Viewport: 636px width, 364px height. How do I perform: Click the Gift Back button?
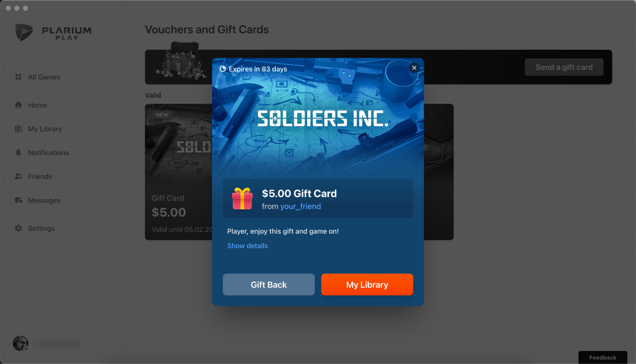pyautogui.click(x=269, y=284)
